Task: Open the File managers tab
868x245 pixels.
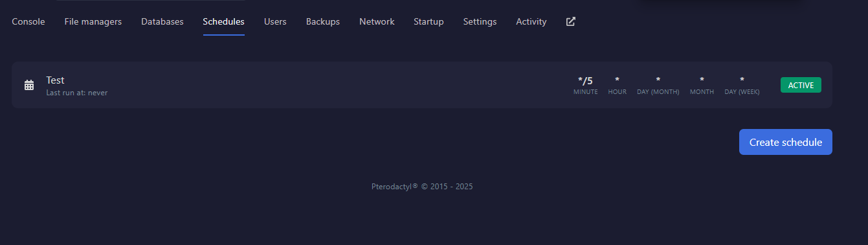Action: tap(93, 21)
